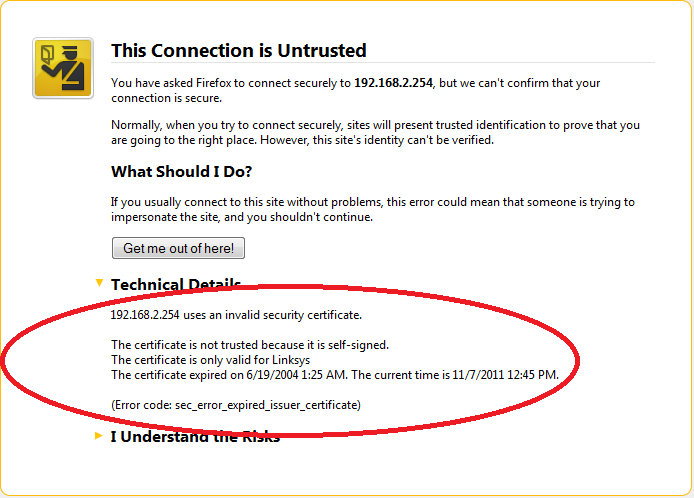The height and width of the screenshot is (498, 694).
Task: Click the paragraph starting with Normally, when you try
Action: point(375,132)
